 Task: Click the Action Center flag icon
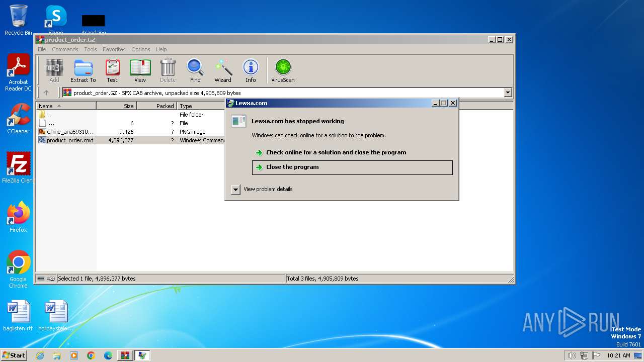[x=596, y=355]
